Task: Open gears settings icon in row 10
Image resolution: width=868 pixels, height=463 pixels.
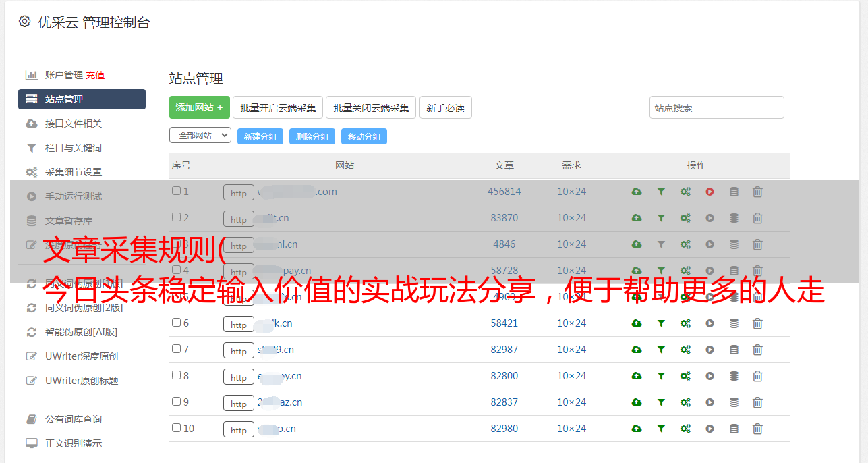Action: point(685,429)
